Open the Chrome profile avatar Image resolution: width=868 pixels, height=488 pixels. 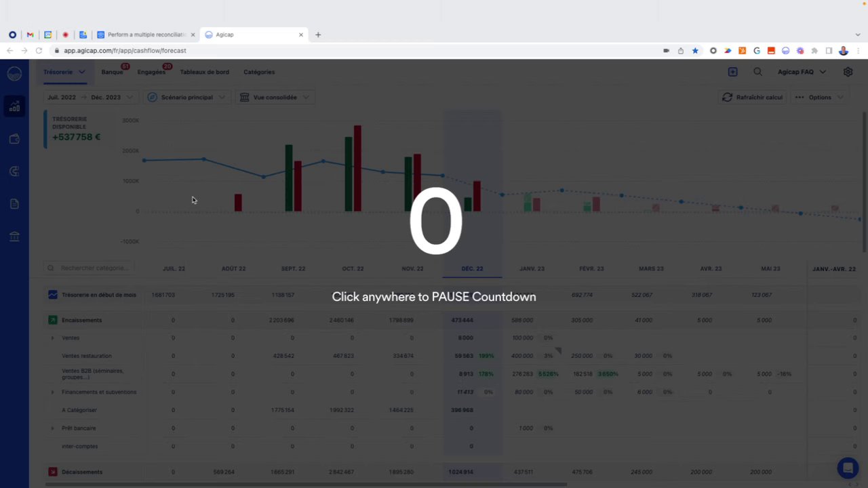pos(844,51)
